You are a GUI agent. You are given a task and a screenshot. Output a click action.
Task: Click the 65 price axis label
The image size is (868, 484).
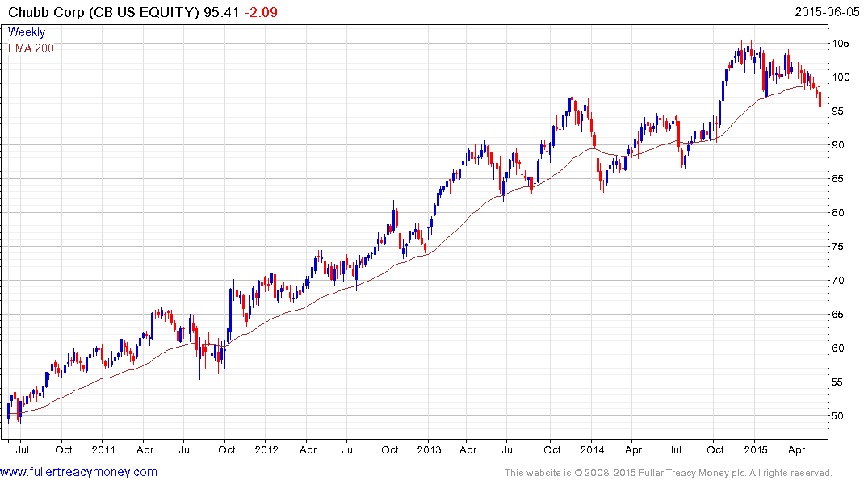838,314
